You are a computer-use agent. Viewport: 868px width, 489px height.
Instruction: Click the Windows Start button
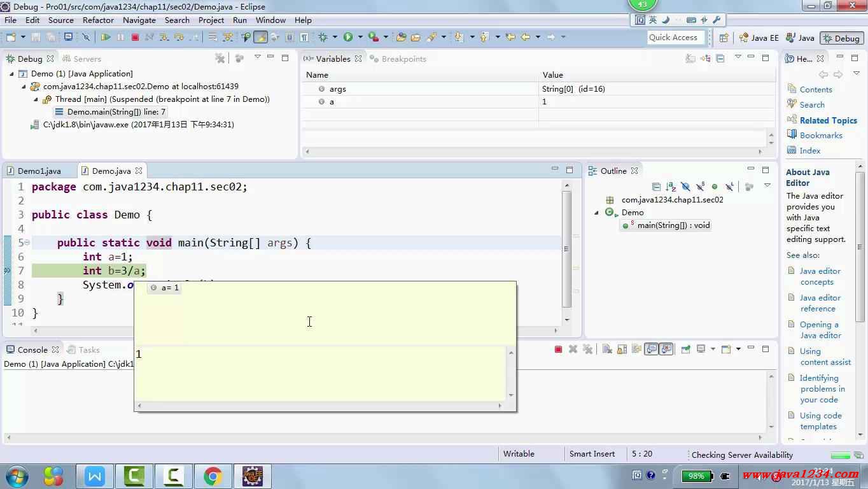point(16,476)
